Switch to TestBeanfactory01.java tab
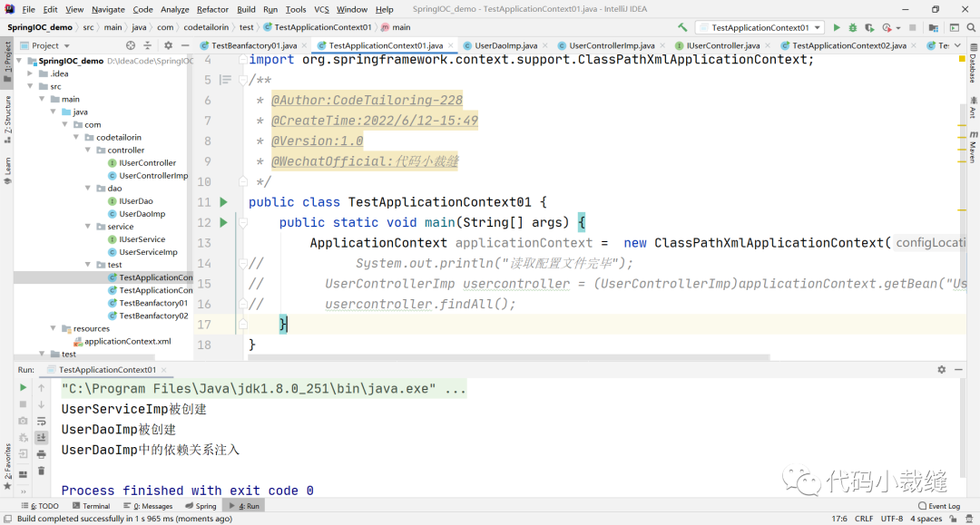The height and width of the screenshot is (525, 980). [254, 45]
